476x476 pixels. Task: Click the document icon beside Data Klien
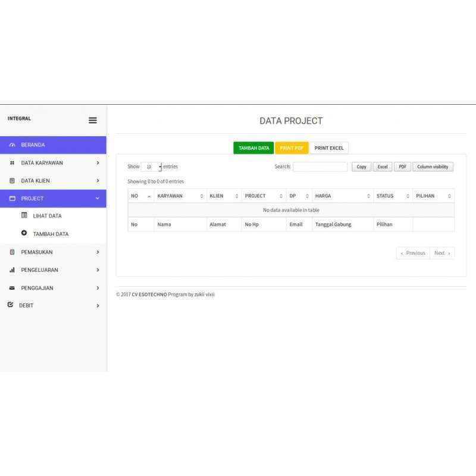click(x=13, y=180)
